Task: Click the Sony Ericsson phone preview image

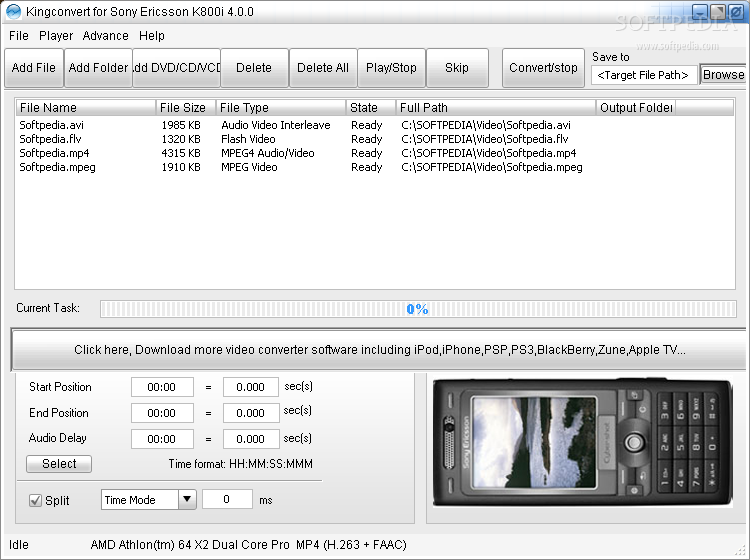Action: point(583,442)
